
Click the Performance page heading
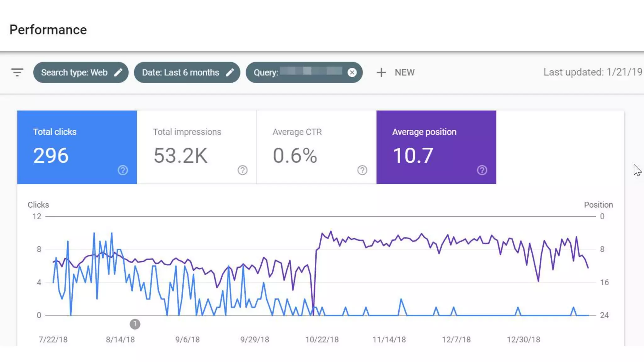pyautogui.click(x=48, y=30)
